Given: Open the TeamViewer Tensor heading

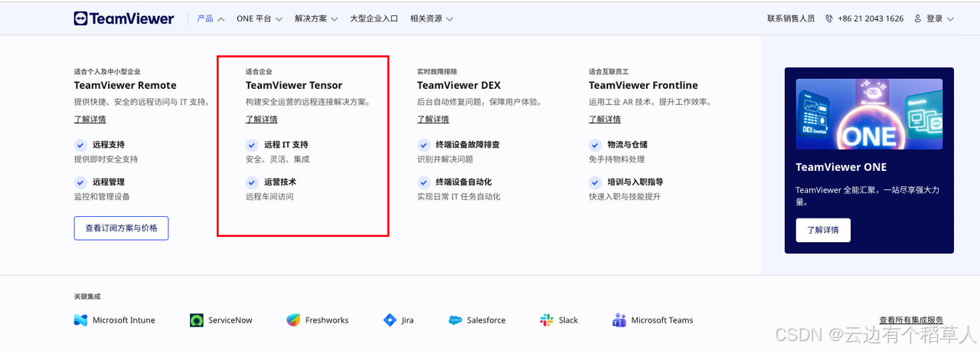Looking at the screenshot, I should pyautogui.click(x=294, y=85).
